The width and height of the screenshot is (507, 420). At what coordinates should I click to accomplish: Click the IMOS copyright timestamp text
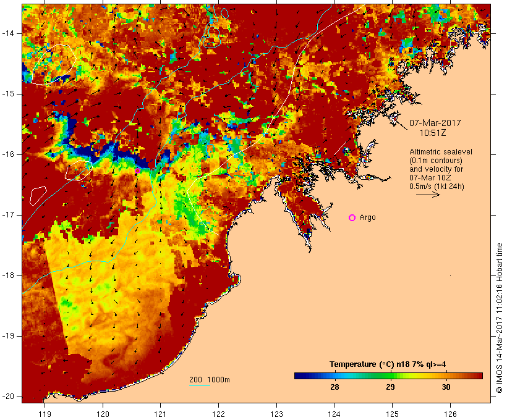tap(500, 318)
